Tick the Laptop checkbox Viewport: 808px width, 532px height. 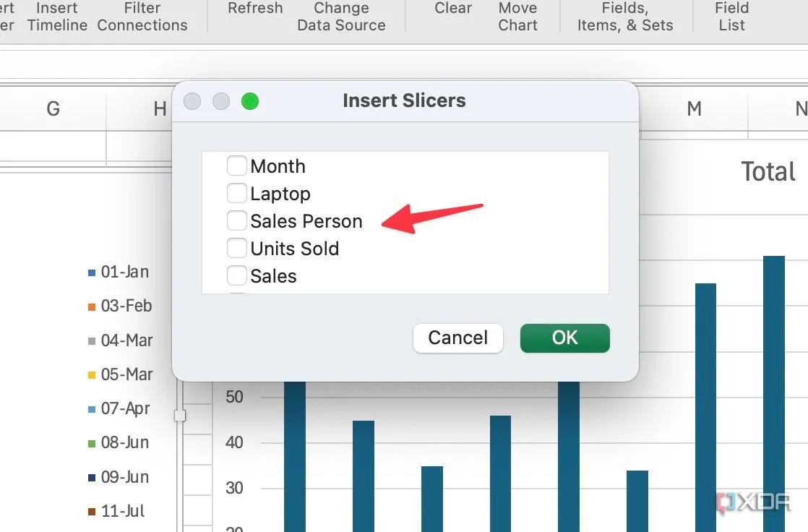pos(236,193)
